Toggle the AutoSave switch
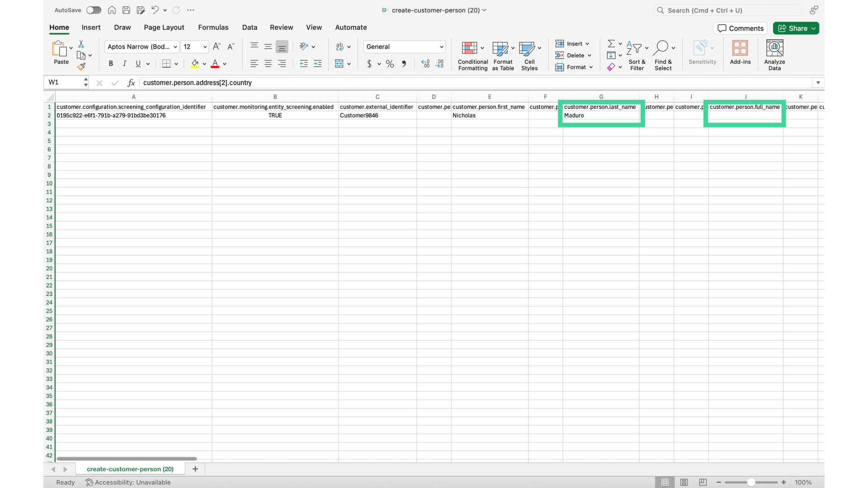The image size is (868, 488). [94, 10]
